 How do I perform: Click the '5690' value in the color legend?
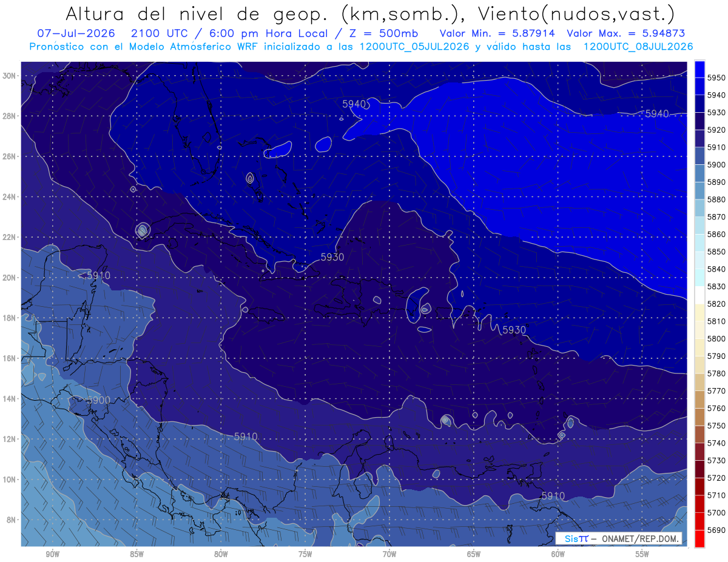717,530
